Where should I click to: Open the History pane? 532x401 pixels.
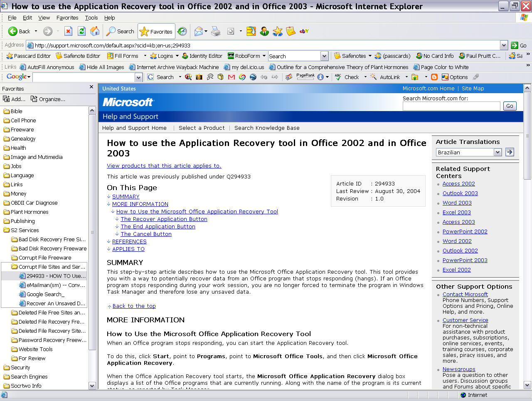tap(182, 31)
